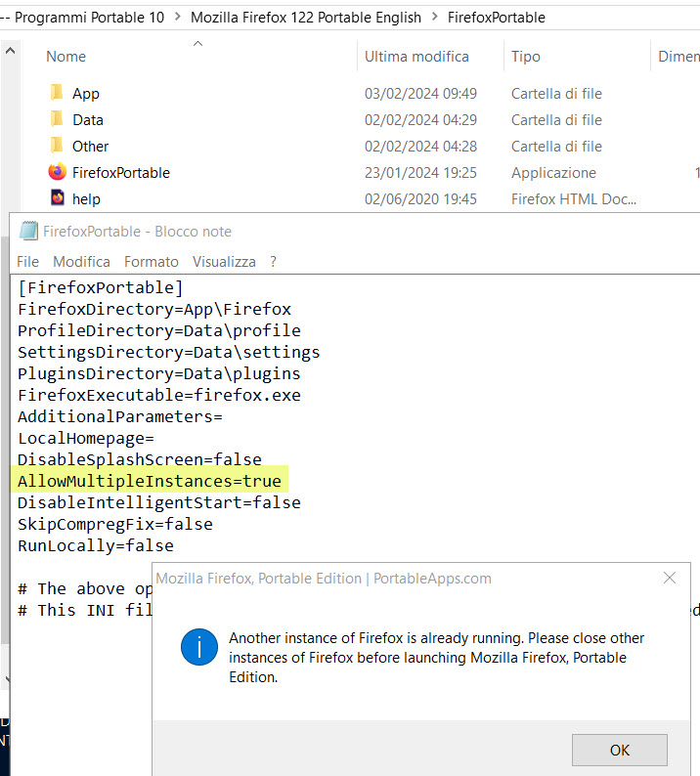
Task: Click the [FirefoxPortable] section line
Action: pyautogui.click(x=101, y=287)
